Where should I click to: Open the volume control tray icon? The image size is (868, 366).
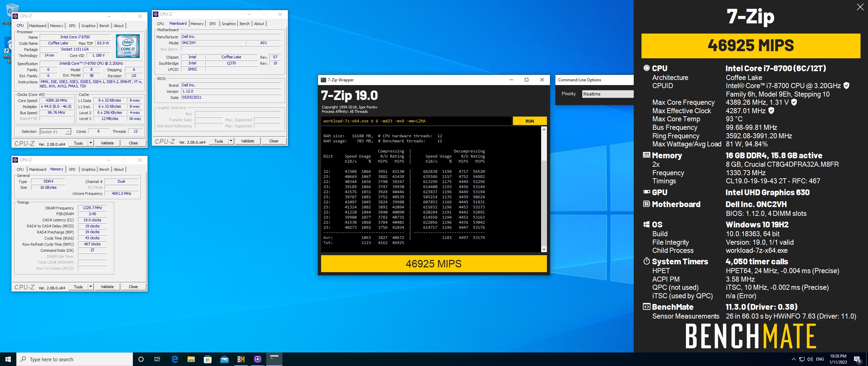[x=810, y=359]
